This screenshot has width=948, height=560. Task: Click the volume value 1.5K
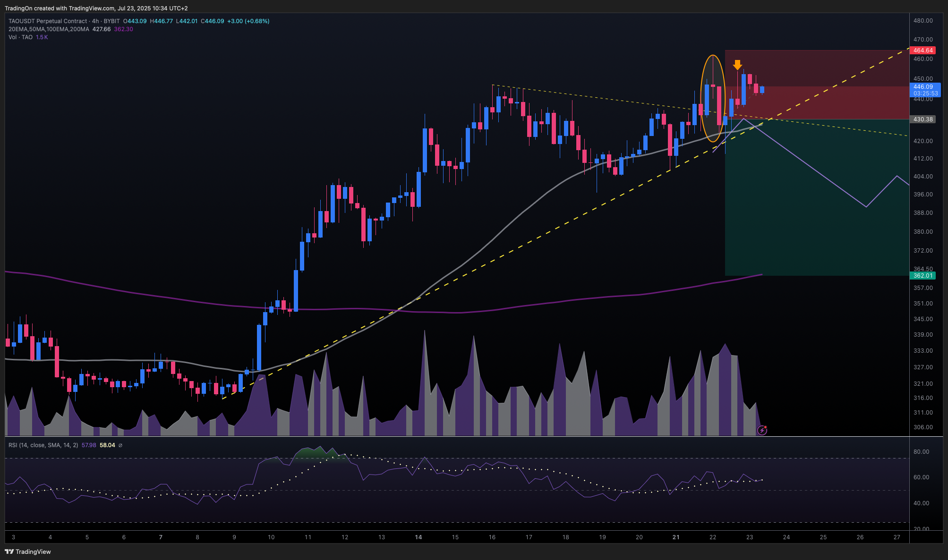42,37
